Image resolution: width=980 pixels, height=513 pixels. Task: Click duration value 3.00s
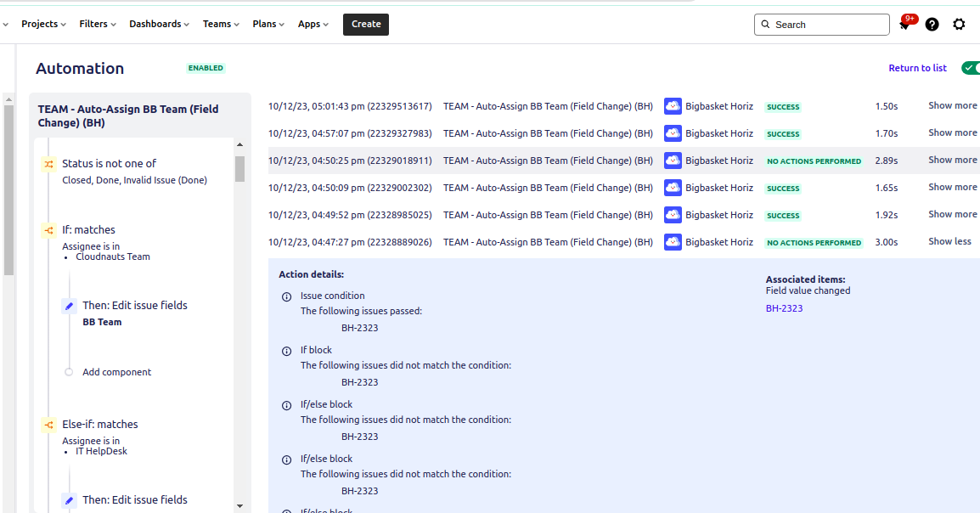click(x=887, y=242)
